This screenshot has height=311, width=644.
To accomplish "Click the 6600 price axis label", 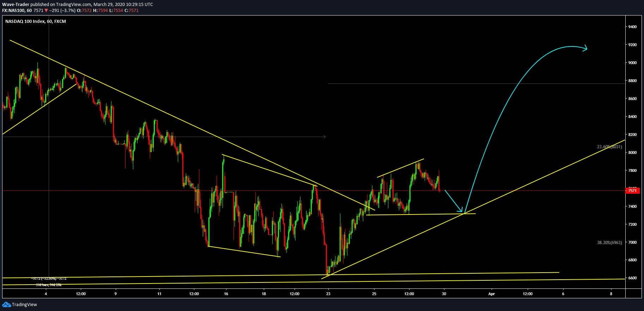I will coord(632,278).
